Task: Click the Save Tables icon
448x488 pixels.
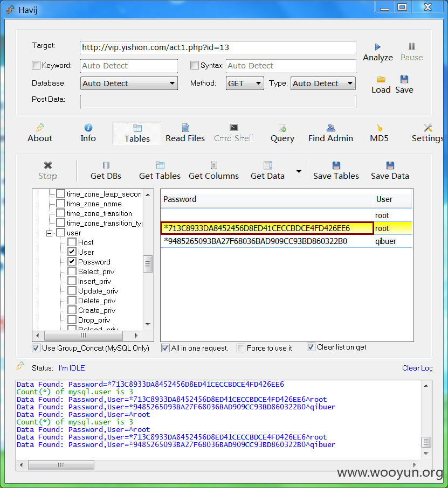Action: click(x=336, y=165)
